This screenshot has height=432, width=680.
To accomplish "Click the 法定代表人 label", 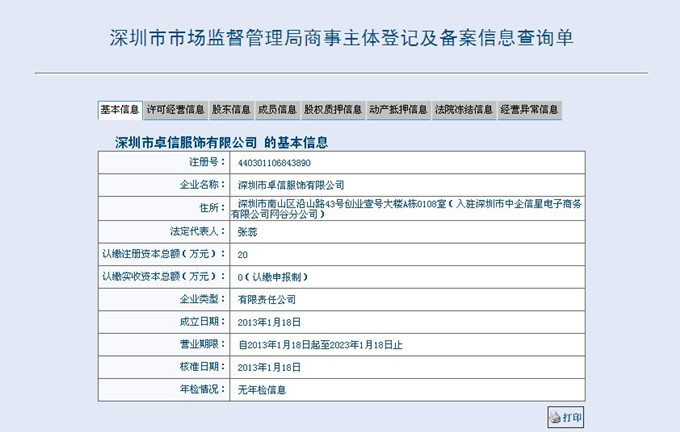I will click(198, 231).
